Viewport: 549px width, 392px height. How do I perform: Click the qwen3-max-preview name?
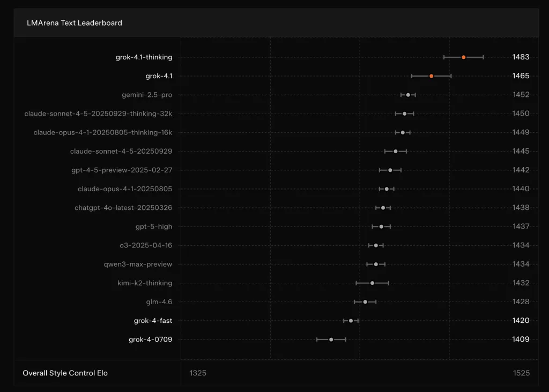139,264
